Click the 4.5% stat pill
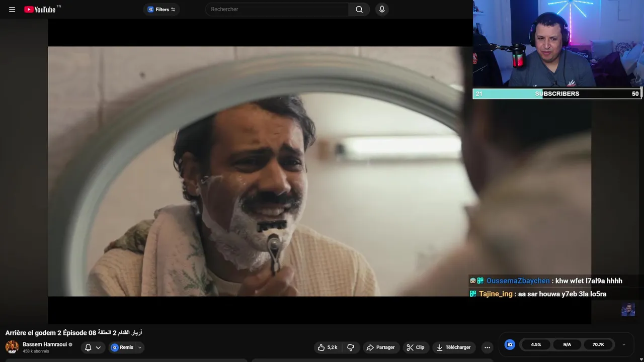This screenshot has height=362, width=644. tap(536, 344)
